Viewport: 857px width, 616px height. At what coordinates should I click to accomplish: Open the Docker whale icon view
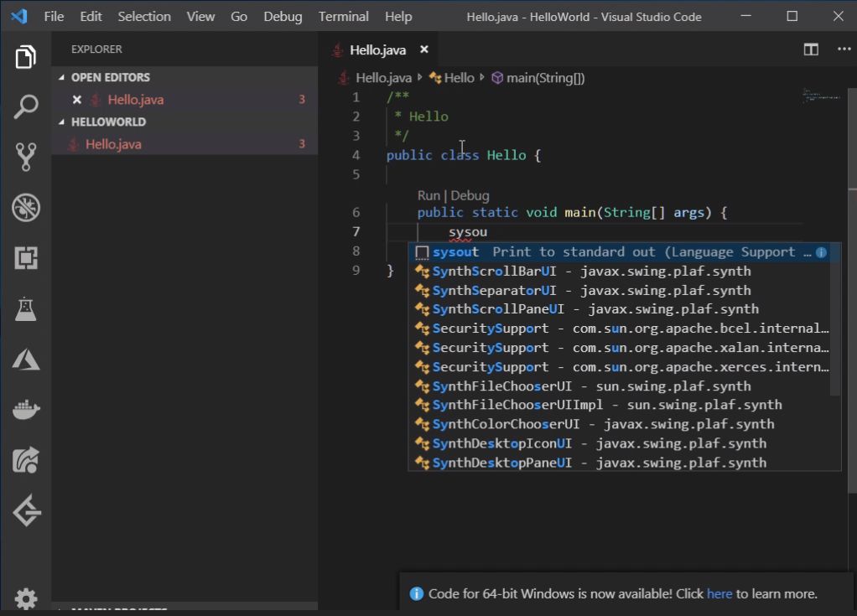tap(26, 410)
